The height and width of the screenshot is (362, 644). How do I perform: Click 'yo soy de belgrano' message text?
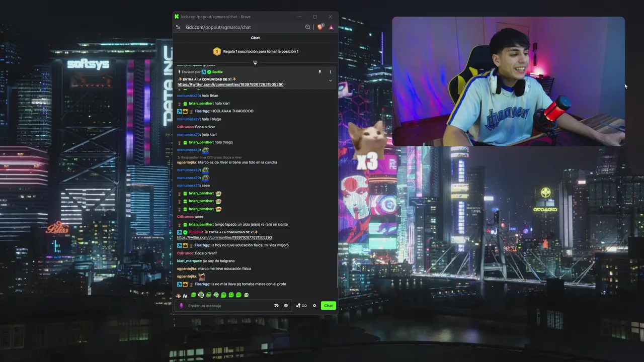tap(219, 261)
